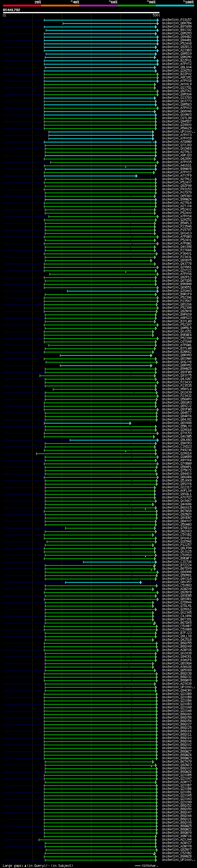The image size is (197, 868).
Task: Click label UniRef100_A7PVT3
Action: pyautogui.click(x=177, y=135)
